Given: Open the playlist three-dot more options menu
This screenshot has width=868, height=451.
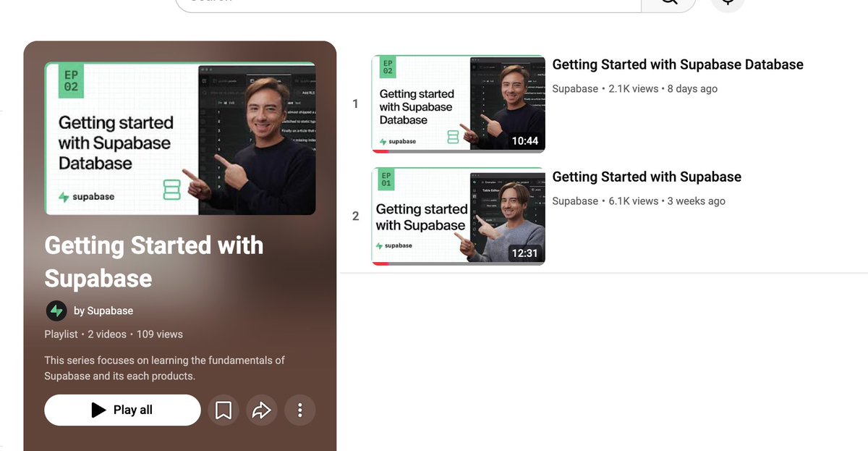Looking at the screenshot, I should [x=299, y=410].
